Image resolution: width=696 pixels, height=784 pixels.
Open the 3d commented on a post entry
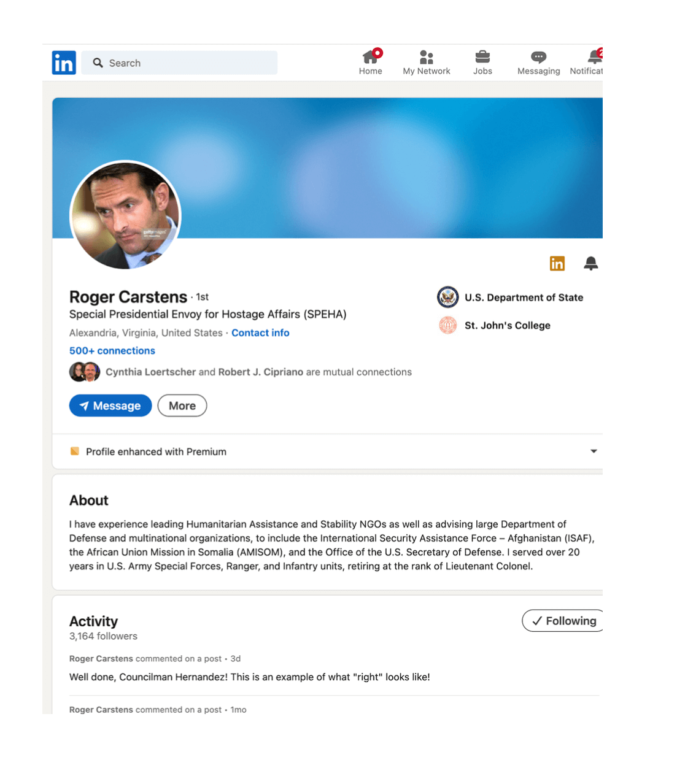coord(155,658)
